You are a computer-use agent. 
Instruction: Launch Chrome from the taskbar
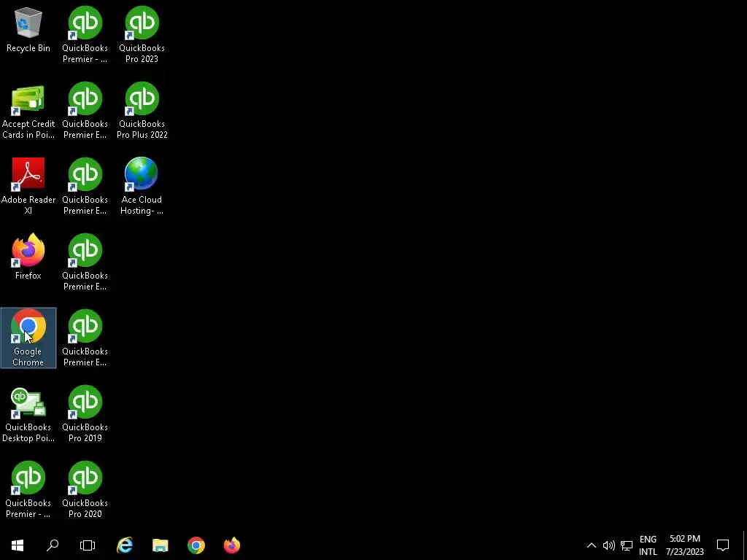(196, 545)
